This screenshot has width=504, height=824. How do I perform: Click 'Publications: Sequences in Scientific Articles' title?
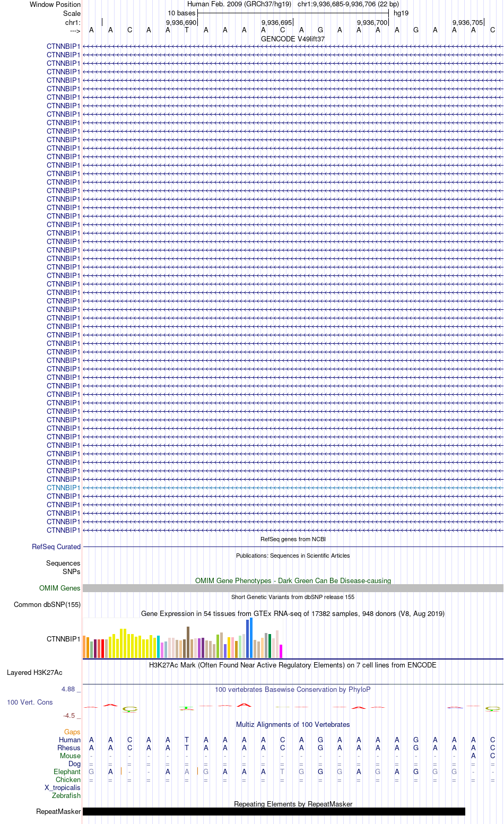tap(293, 556)
